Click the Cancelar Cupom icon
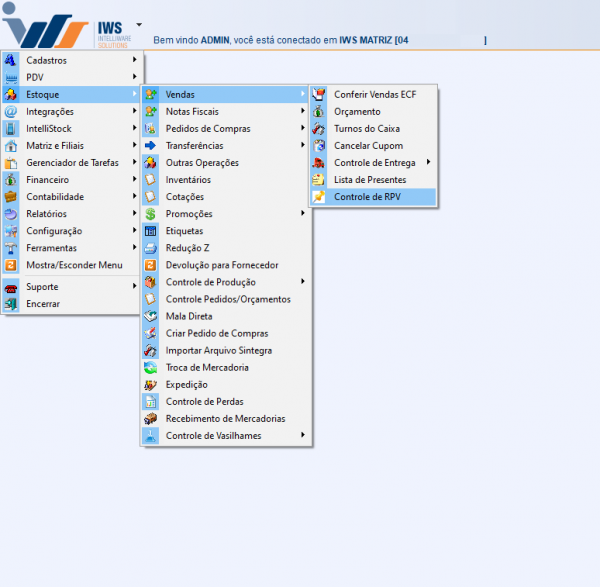This screenshot has height=587, width=600. [x=319, y=146]
